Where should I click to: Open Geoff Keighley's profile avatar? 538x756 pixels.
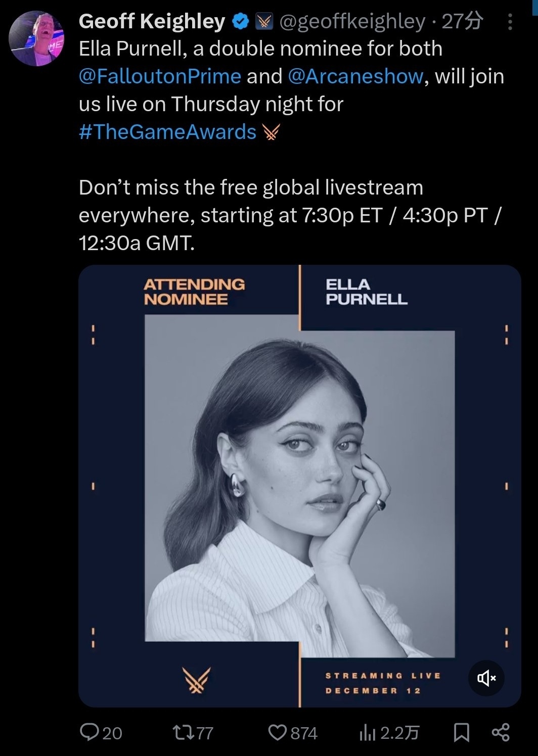click(x=37, y=38)
